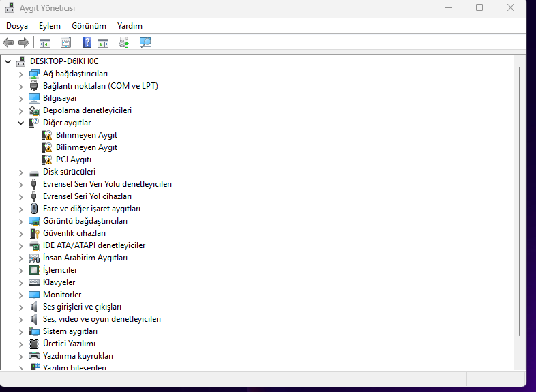Viewport: 536px width, 392px height.
Task: Click the Üretici Yazılımı firmware icon
Action: coord(34,344)
